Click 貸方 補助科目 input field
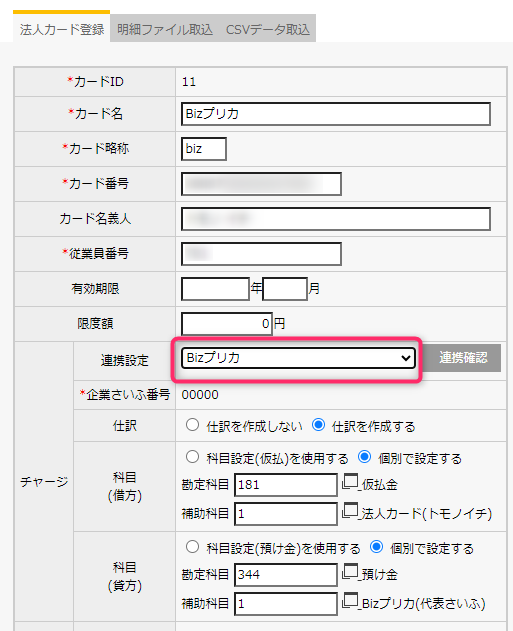 point(286,604)
